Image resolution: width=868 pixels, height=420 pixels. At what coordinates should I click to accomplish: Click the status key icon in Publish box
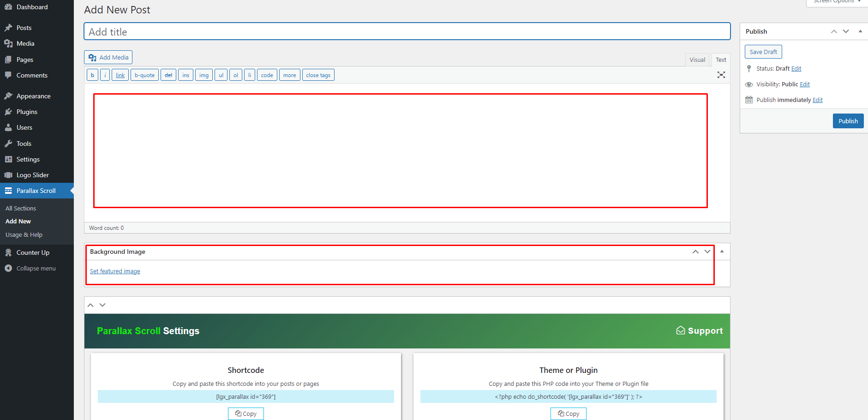point(749,68)
